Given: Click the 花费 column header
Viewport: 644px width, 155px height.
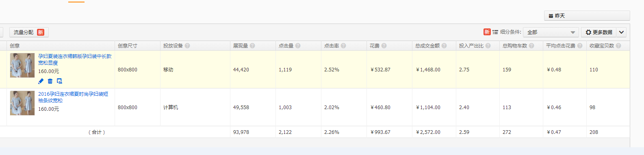Looking at the screenshot, I should [374, 46].
